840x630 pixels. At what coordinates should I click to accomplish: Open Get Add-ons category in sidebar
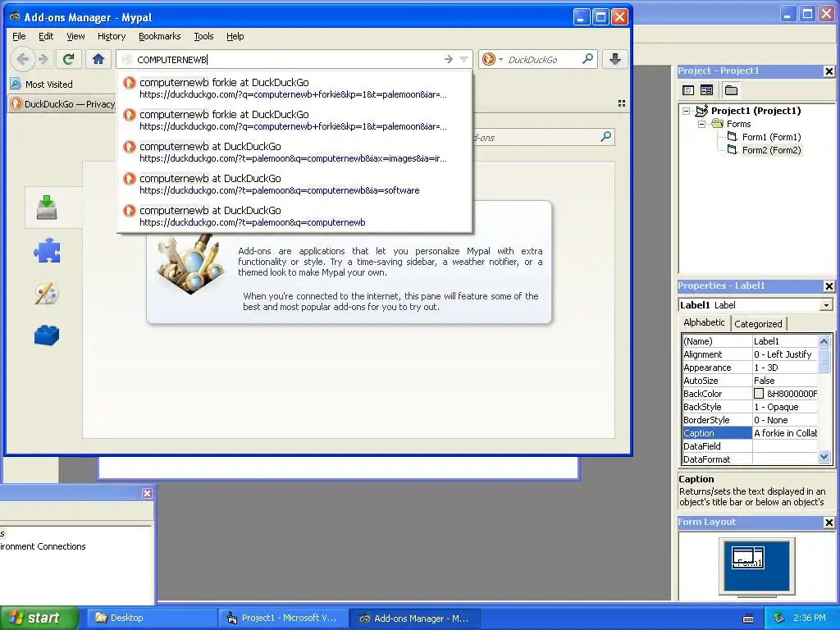[x=47, y=208]
